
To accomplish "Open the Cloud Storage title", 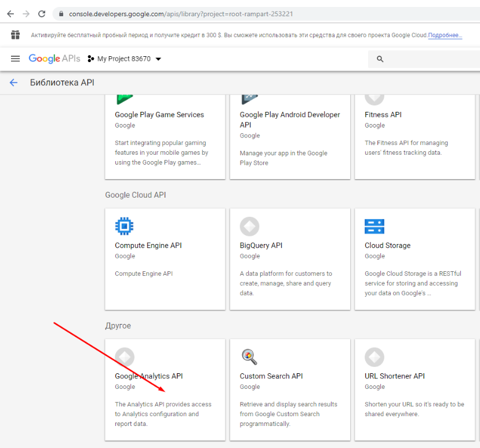I will pyautogui.click(x=388, y=245).
